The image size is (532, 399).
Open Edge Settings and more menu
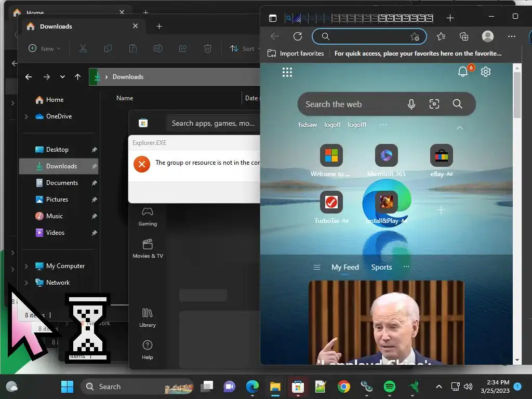(512, 36)
